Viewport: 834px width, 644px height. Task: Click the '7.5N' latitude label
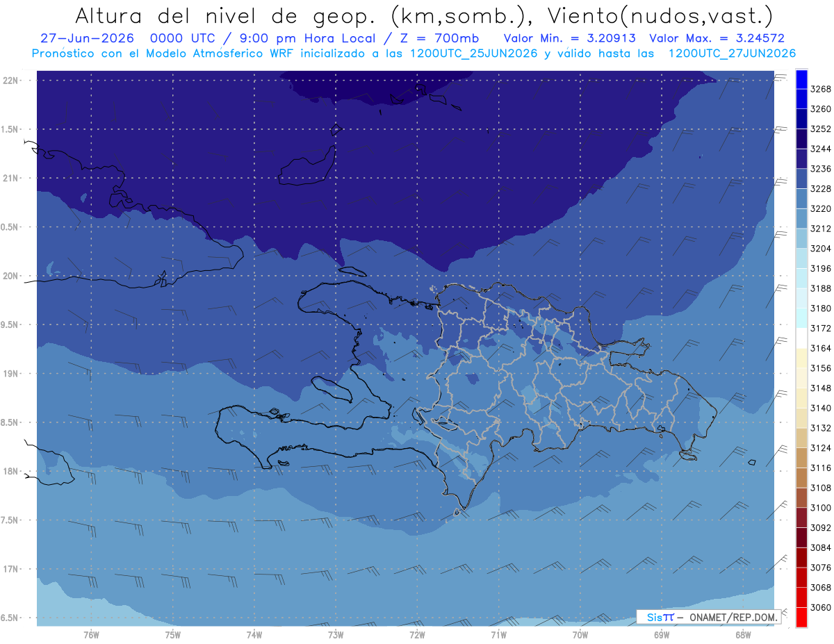[10, 520]
